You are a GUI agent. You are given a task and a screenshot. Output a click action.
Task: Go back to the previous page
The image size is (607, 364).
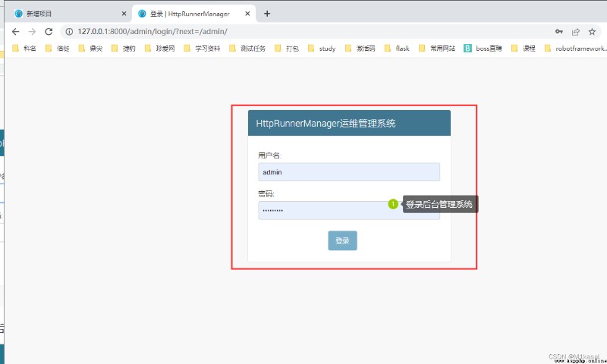tap(15, 32)
